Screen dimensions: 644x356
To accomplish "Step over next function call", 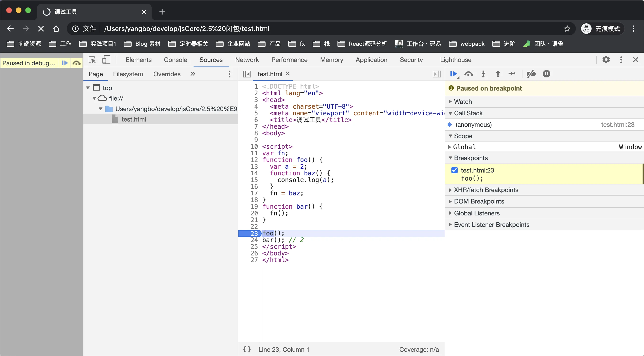I will pyautogui.click(x=469, y=74).
